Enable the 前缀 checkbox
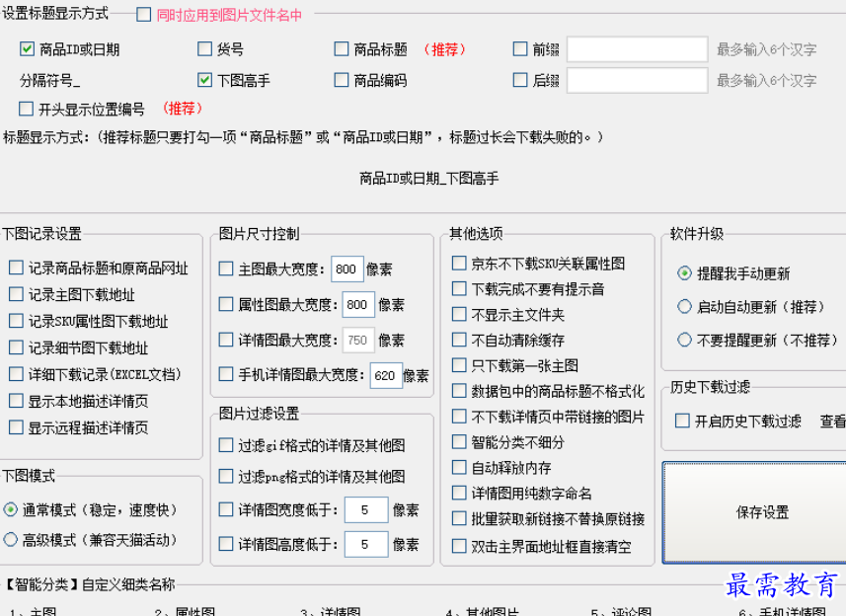This screenshot has width=846, height=616. coord(520,49)
